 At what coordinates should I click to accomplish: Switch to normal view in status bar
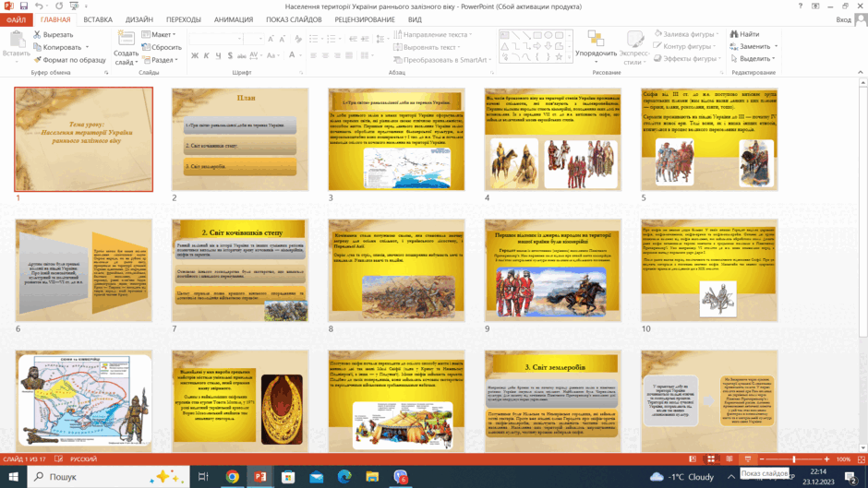693,459
